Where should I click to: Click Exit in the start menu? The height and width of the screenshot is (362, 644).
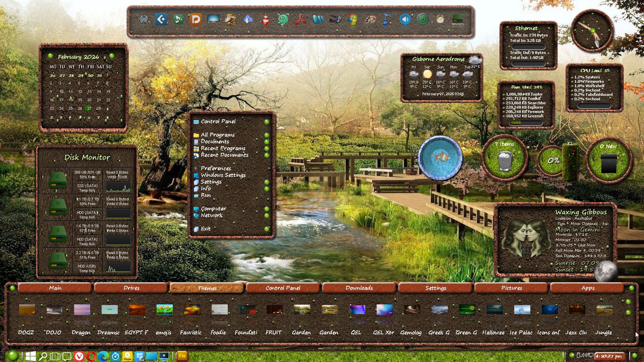pyautogui.click(x=205, y=229)
